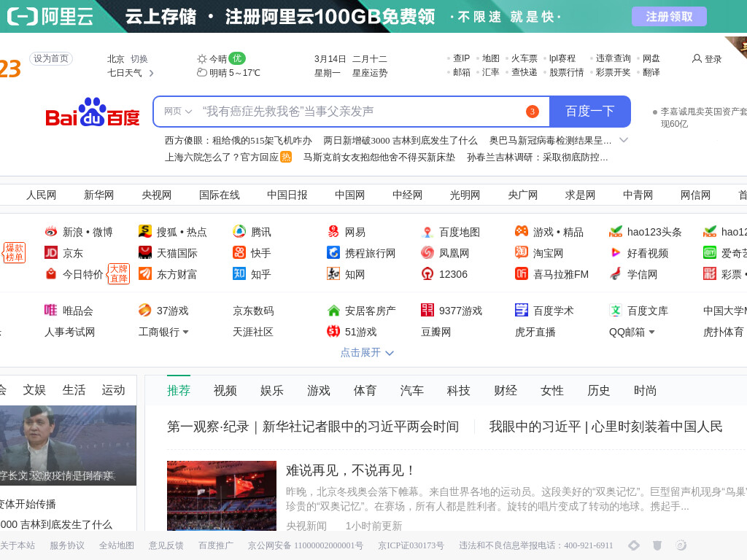This screenshot has width=747, height=560.
Task: Open the 新华网 link
Action: pyautogui.click(x=98, y=195)
